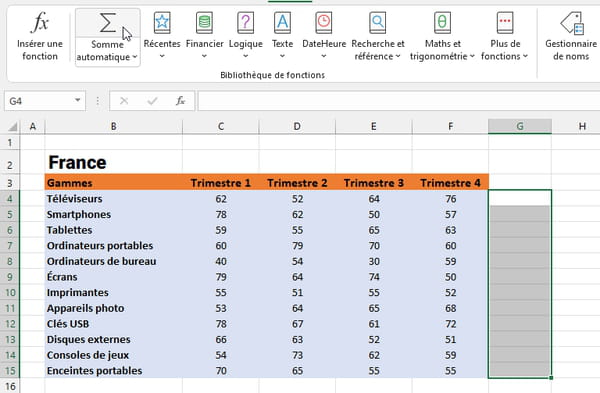
Task: Open DateHeure functions library
Action: [324, 37]
